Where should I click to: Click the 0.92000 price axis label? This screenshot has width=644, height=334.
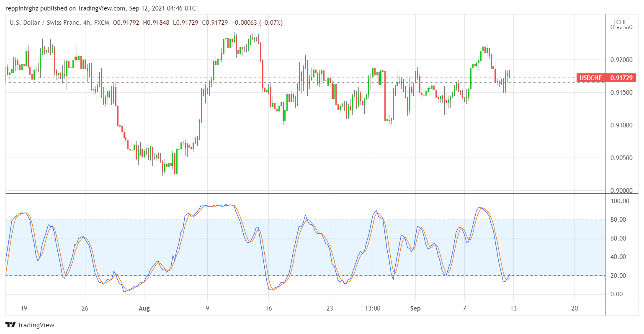(x=621, y=60)
